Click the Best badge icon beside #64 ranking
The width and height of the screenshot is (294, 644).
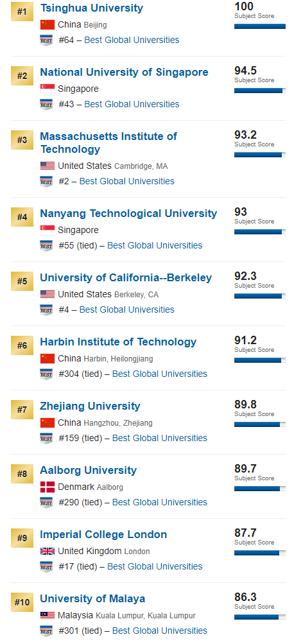[x=46, y=40]
